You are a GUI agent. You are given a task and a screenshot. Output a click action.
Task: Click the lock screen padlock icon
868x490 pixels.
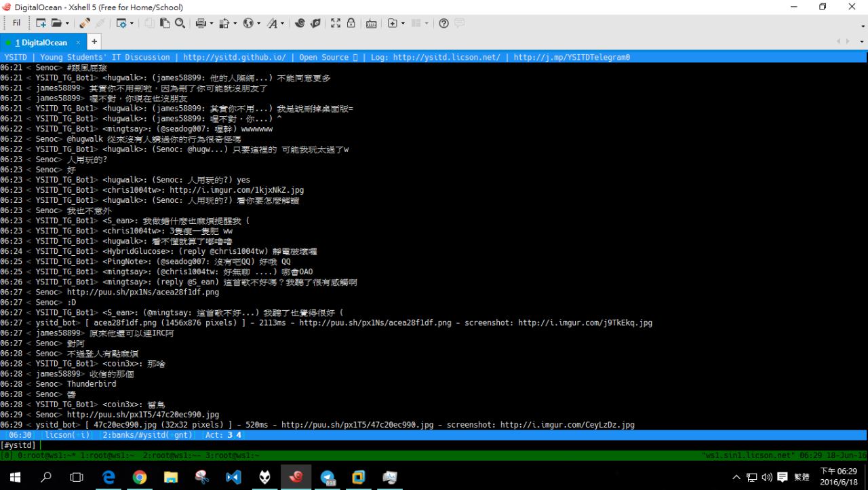(351, 23)
